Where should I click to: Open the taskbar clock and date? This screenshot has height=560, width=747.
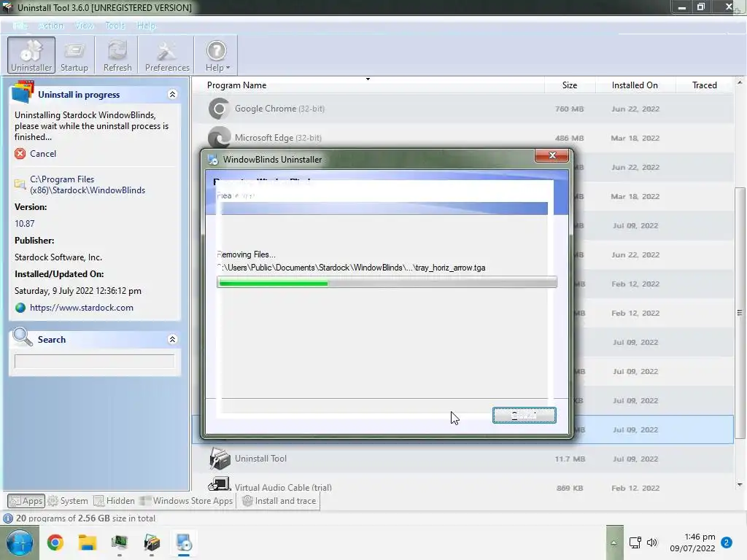click(x=692, y=542)
